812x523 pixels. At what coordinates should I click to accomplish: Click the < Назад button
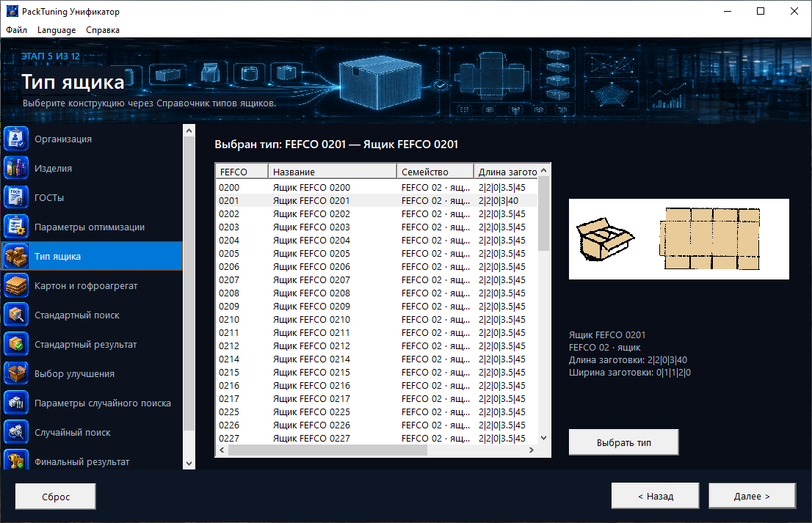coord(655,496)
